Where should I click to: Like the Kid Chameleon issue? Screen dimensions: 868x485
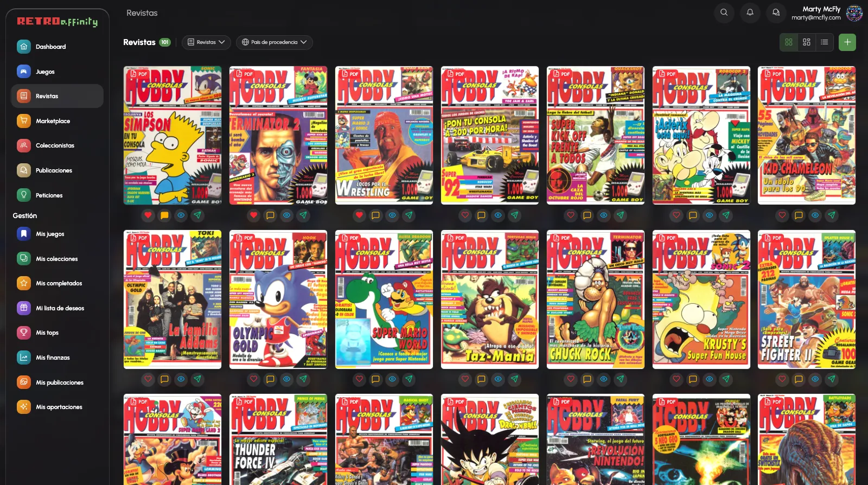tap(782, 215)
